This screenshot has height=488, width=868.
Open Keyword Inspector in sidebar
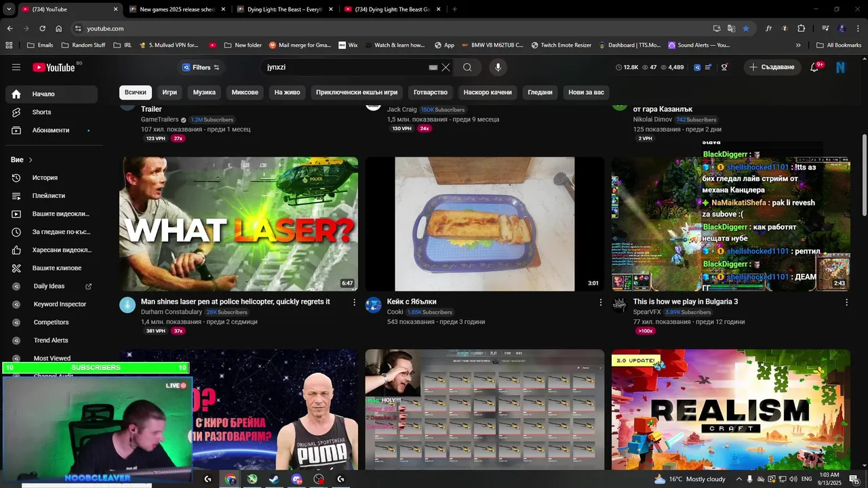(52, 304)
